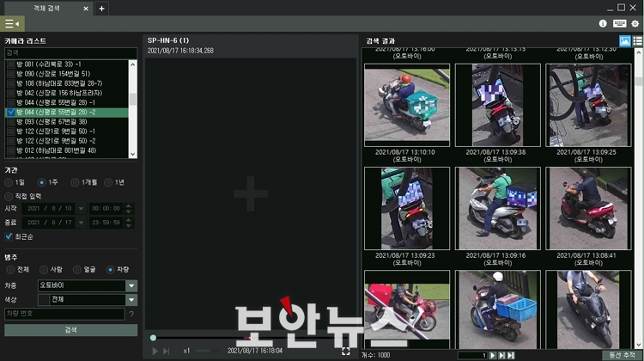Click the camera search field
The width and height of the screenshot is (644, 361).
70,53
